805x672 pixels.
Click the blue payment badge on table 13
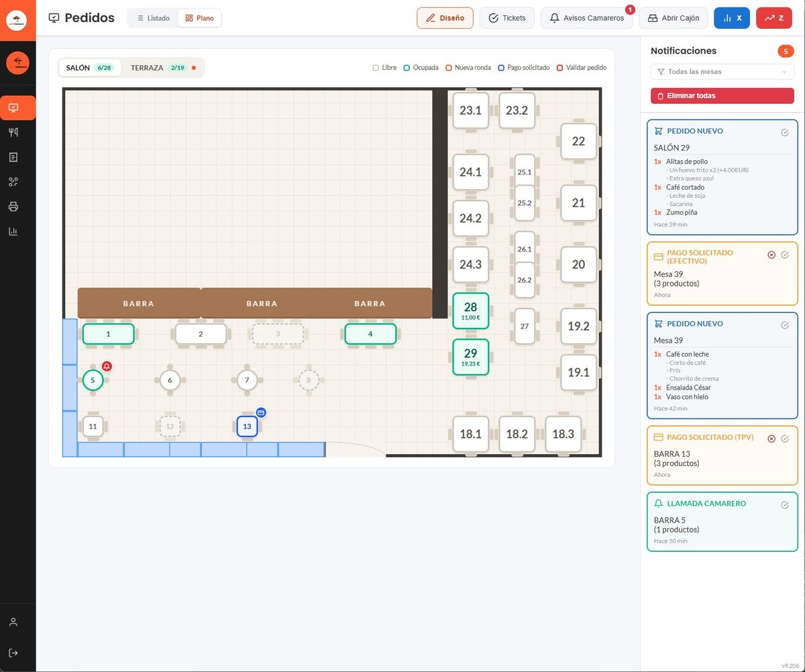pyautogui.click(x=261, y=412)
